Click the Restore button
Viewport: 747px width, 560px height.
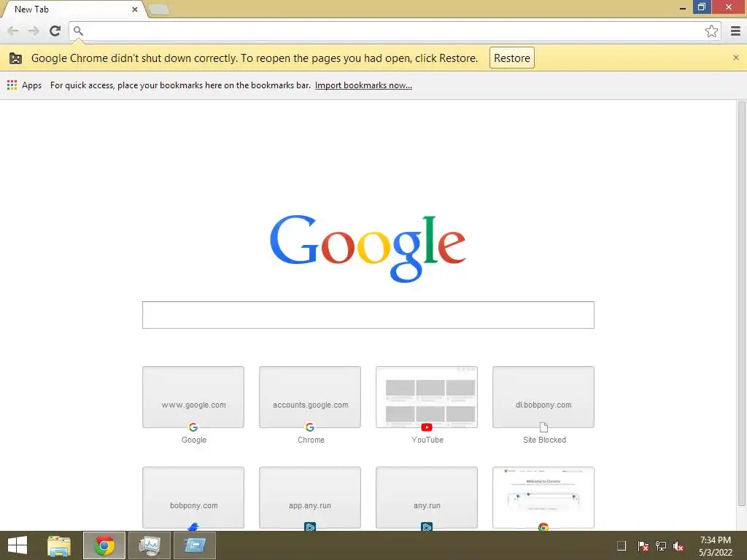click(x=511, y=58)
